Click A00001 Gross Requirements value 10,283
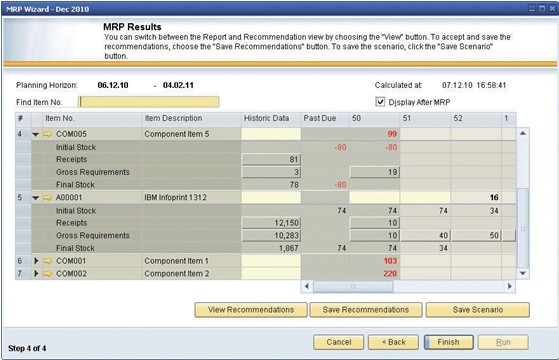Viewport: 559px width, 360px height. click(271, 236)
